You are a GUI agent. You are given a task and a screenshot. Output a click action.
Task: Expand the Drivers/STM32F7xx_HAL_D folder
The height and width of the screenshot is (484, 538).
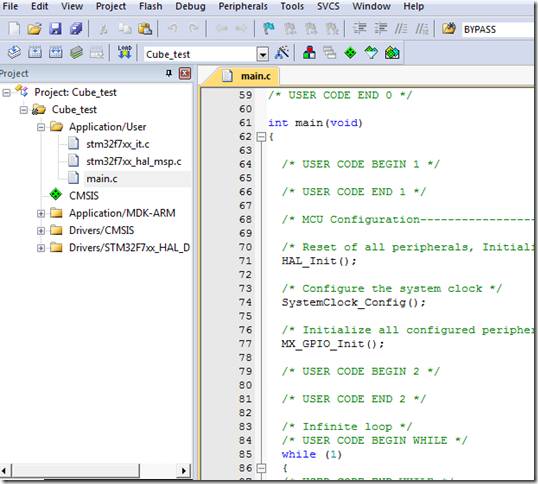(41, 248)
